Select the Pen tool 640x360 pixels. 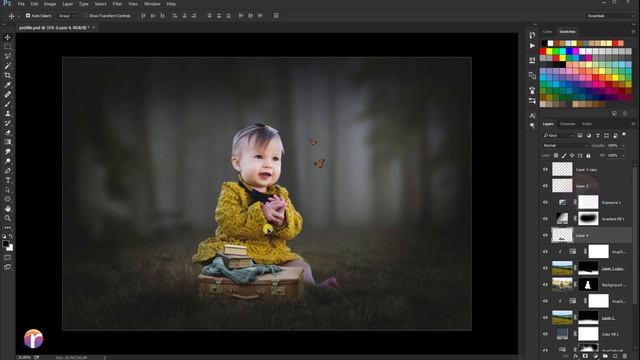[x=8, y=171]
